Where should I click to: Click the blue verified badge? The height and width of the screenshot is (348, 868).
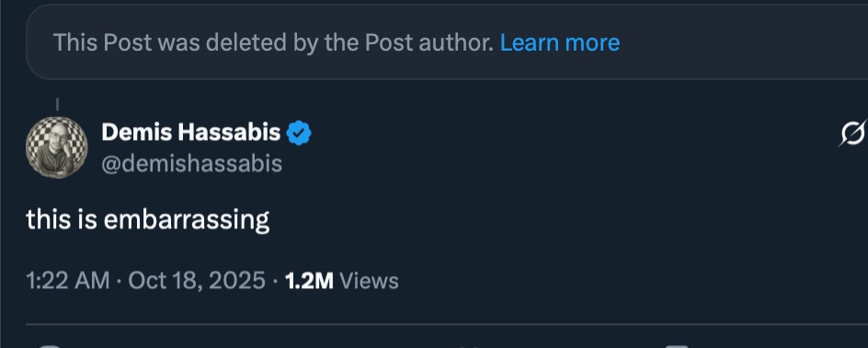299,133
